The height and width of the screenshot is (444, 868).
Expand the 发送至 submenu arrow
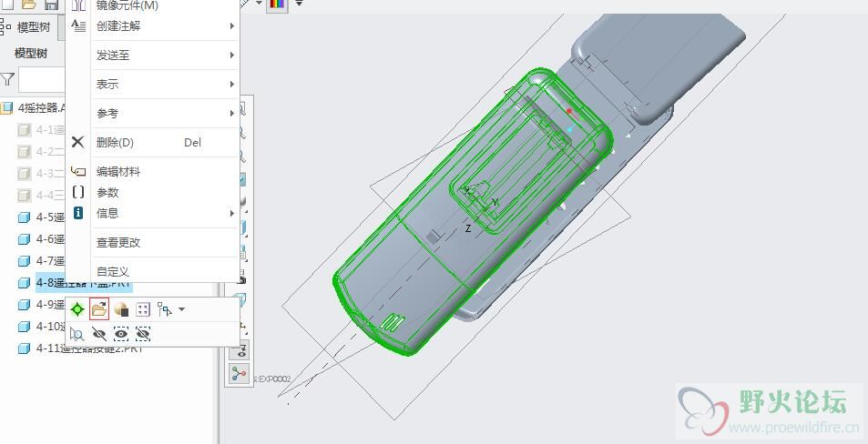pyautogui.click(x=232, y=55)
